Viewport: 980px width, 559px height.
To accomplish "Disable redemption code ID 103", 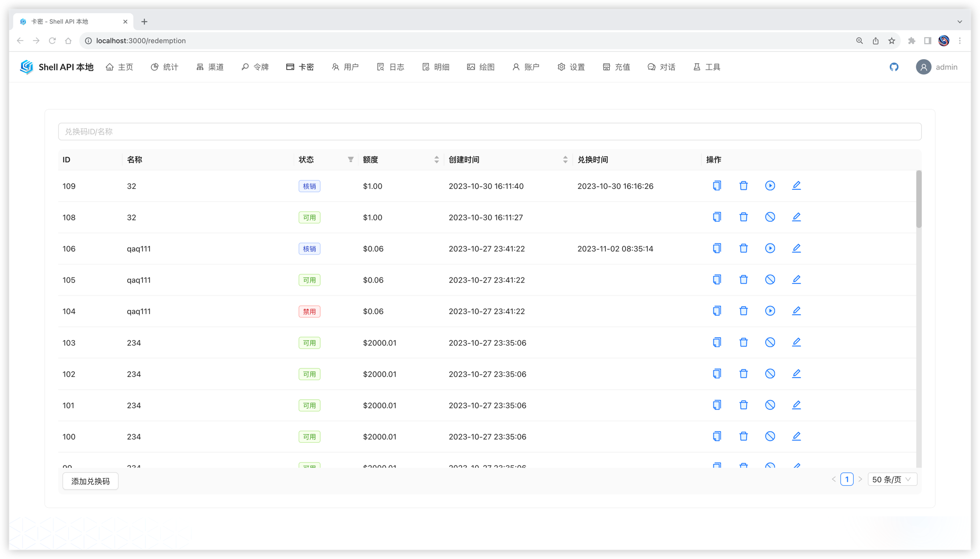I will coord(770,343).
